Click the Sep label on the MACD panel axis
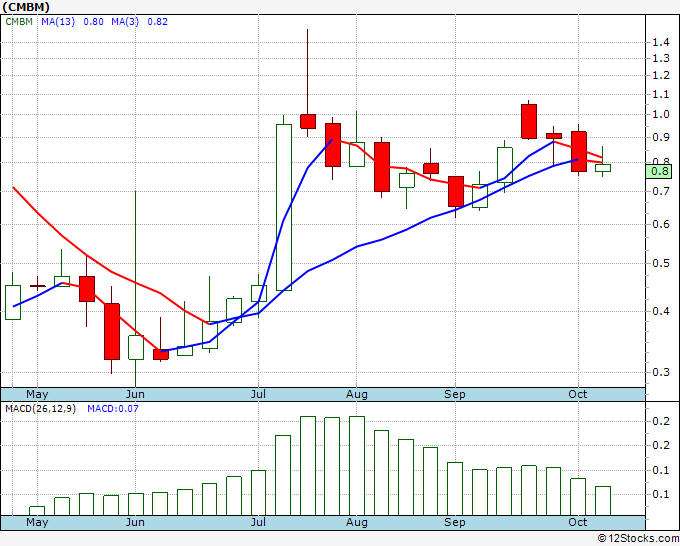Screen dimensions: 680x546 tap(455, 522)
